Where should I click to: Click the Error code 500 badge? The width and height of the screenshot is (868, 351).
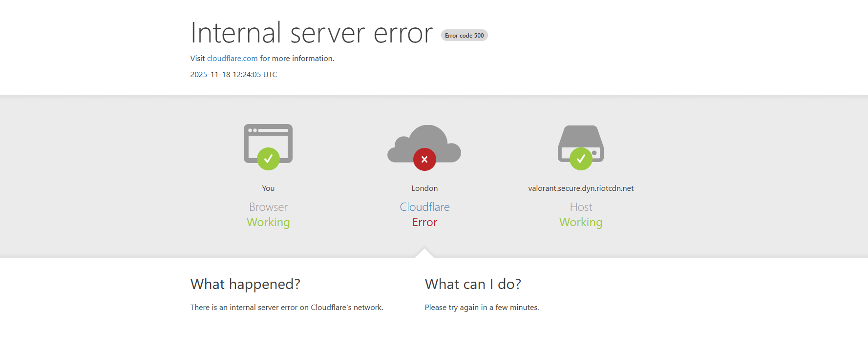(x=465, y=35)
